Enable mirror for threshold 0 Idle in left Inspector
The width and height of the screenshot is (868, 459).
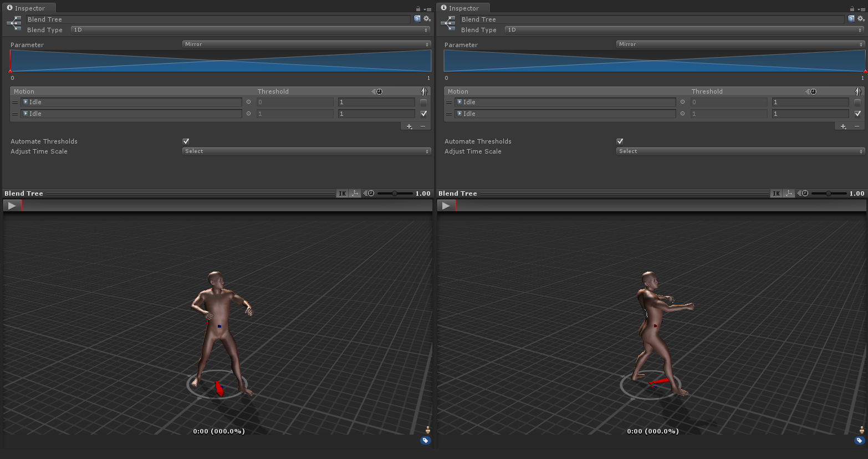pos(423,103)
